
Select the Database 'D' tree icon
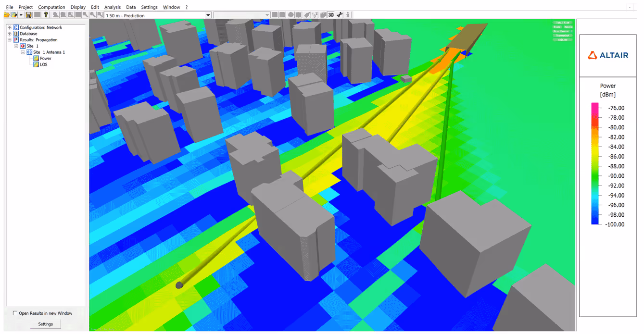point(16,34)
